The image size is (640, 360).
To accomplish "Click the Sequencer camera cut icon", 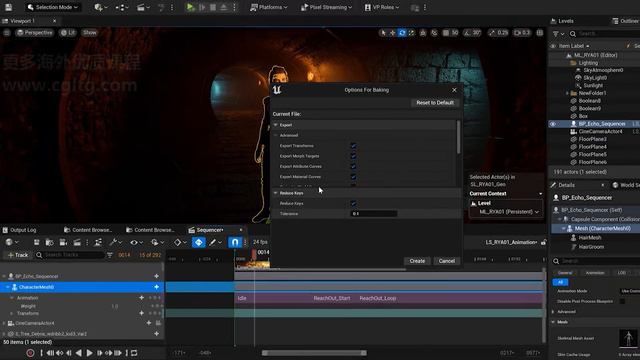I will click(x=63, y=242).
